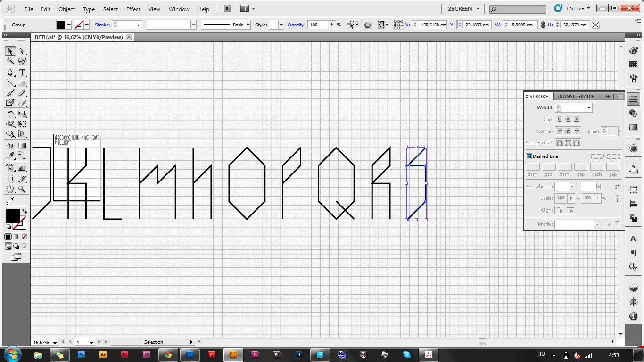
Task: Toggle Round Cap in the Stroke panel
Action: point(568,119)
